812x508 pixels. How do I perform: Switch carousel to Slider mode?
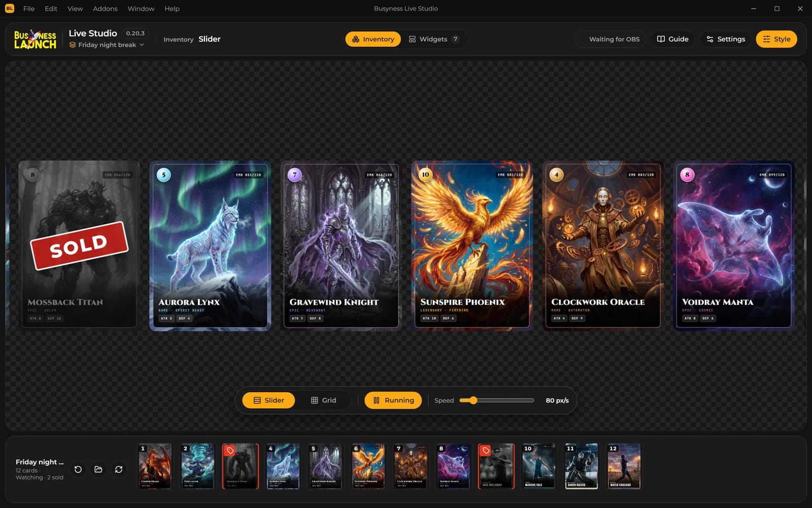pyautogui.click(x=268, y=400)
